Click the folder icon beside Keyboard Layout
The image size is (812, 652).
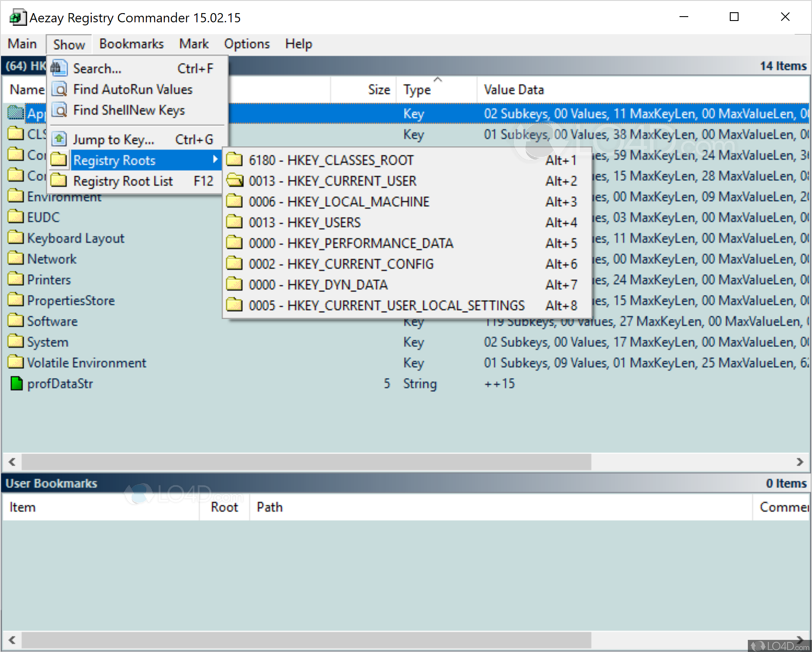[x=16, y=237]
